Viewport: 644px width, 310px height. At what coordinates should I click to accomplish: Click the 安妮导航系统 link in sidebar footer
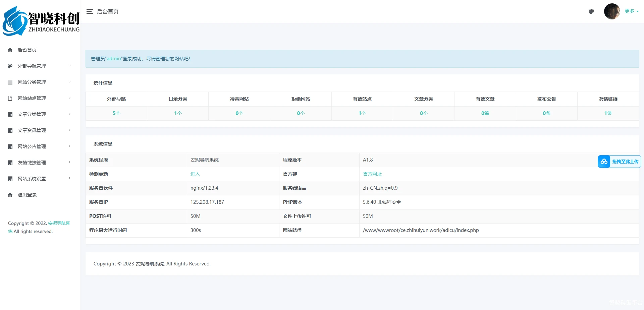(59, 223)
